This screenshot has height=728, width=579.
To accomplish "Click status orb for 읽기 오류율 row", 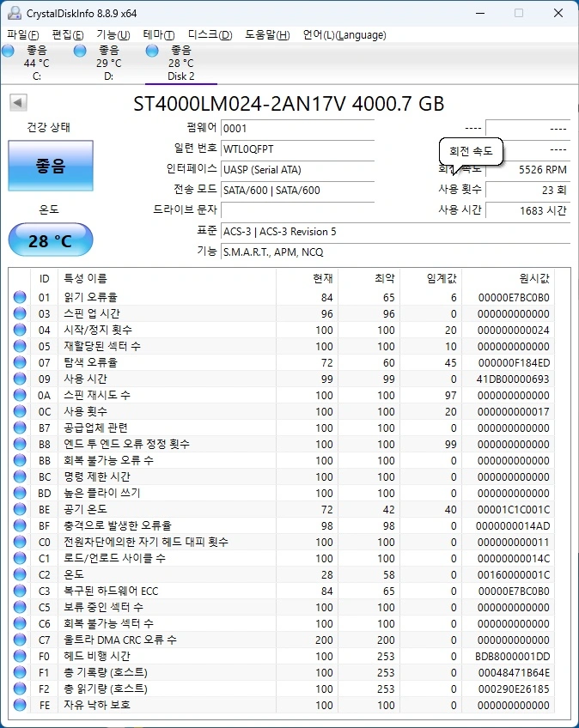I will [20, 297].
